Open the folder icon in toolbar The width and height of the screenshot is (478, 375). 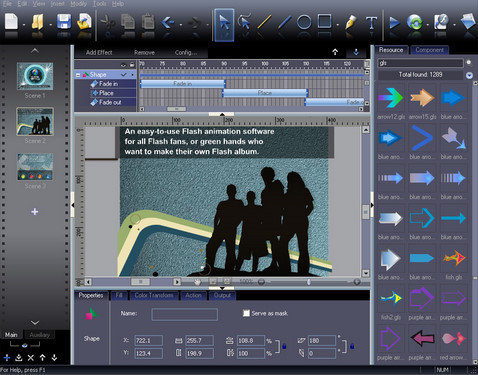(37, 22)
